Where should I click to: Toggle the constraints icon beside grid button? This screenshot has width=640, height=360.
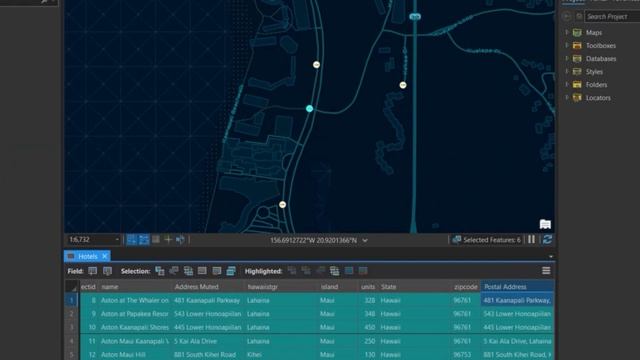click(x=156, y=240)
